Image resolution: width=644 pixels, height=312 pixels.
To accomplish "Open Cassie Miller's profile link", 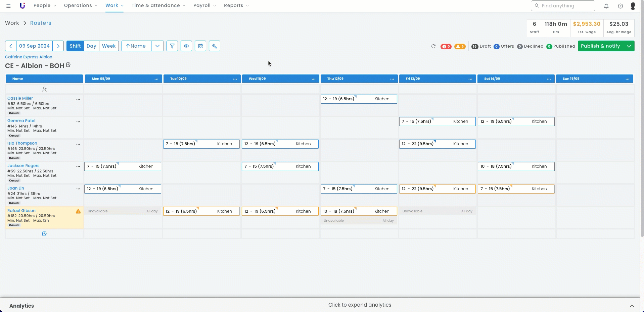I will 20,98.
